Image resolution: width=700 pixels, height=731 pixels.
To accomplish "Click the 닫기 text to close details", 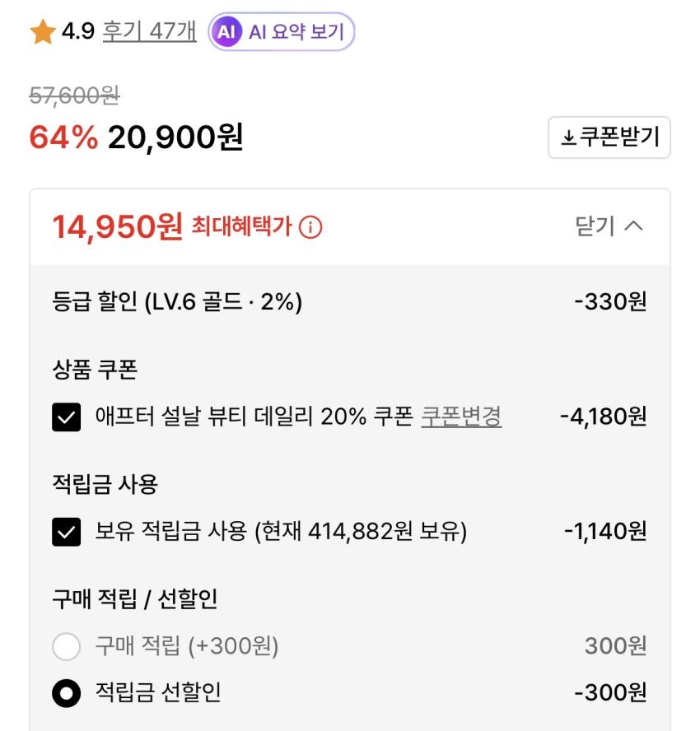I will pos(595,226).
